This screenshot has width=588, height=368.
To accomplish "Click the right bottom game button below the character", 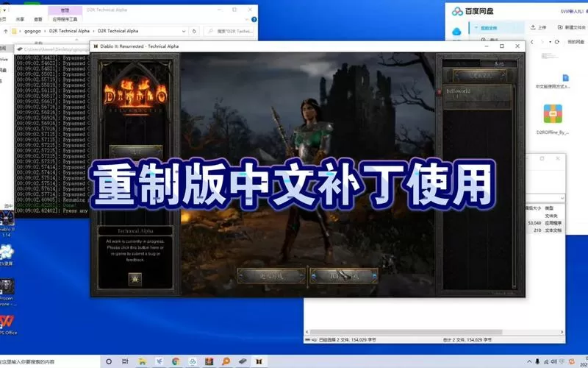I will pyautogui.click(x=344, y=276).
